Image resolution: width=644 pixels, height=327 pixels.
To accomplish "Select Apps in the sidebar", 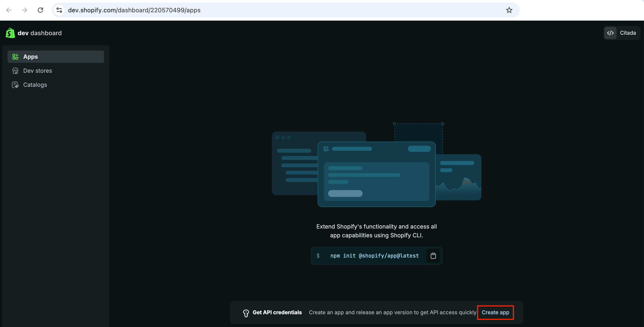I will pos(56,56).
